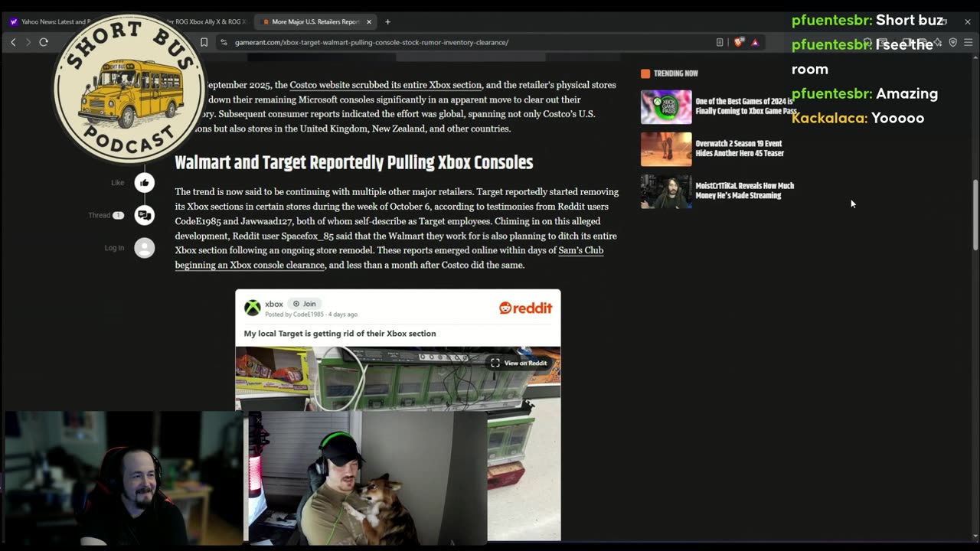980x551 pixels.
Task: Click the Log In profile icon
Action: click(x=145, y=248)
